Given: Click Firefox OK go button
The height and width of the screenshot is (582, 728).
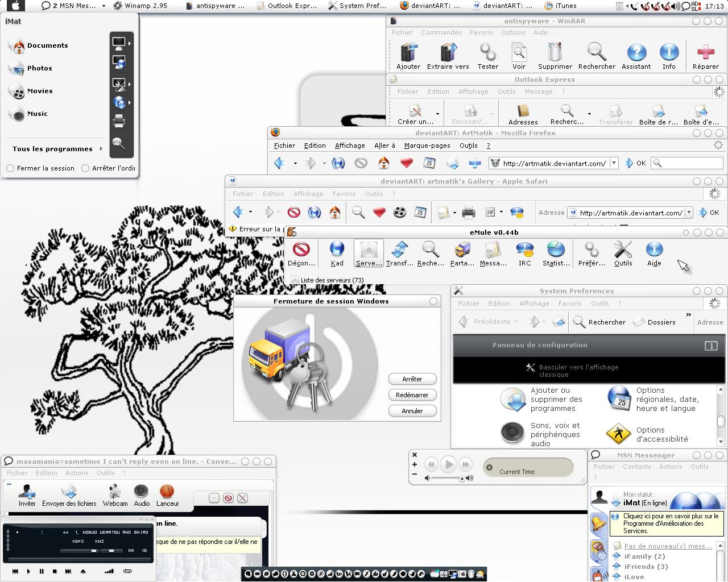Looking at the screenshot, I should pyautogui.click(x=635, y=163).
